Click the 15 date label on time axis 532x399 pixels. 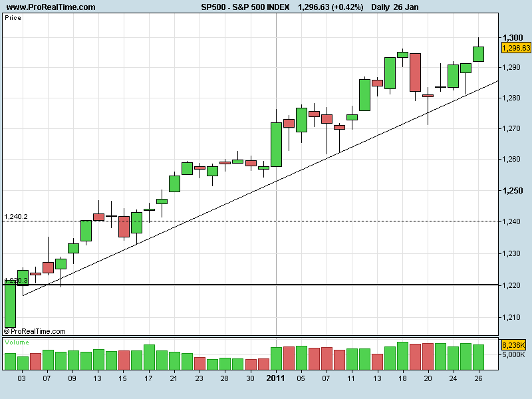point(123,378)
